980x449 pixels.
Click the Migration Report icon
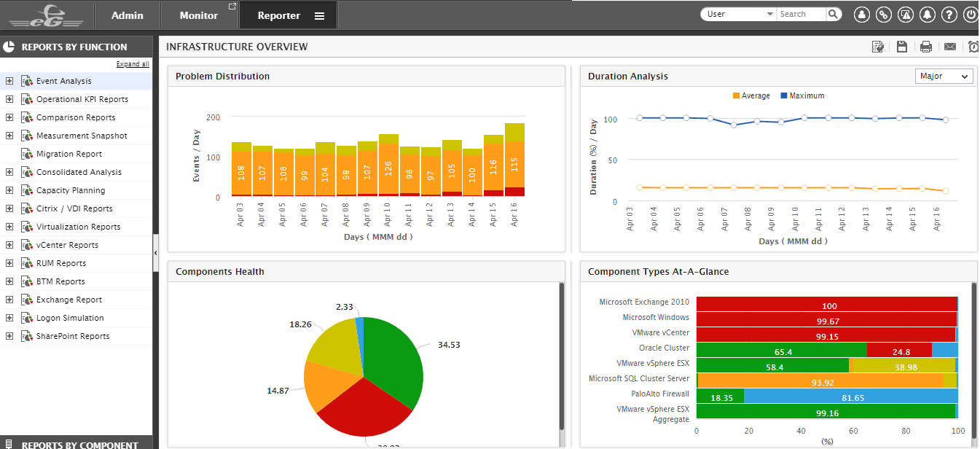pos(27,154)
